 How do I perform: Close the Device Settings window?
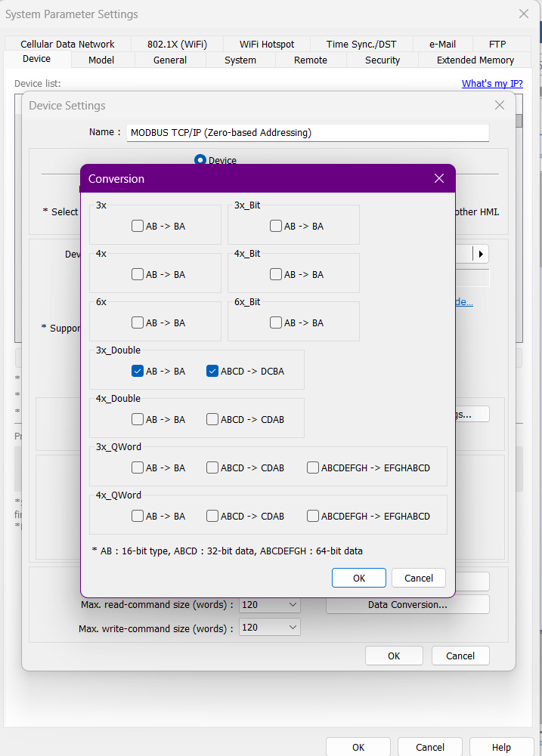click(x=499, y=106)
